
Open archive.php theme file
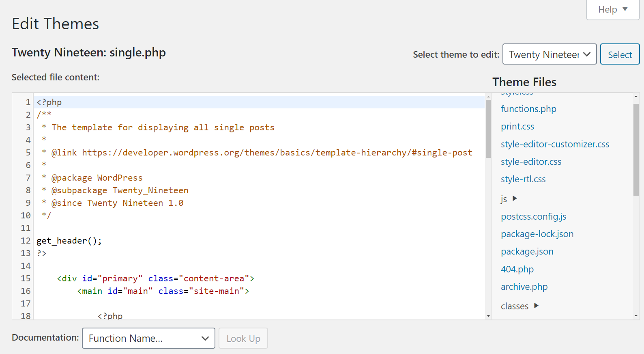[x=524, y=287]
